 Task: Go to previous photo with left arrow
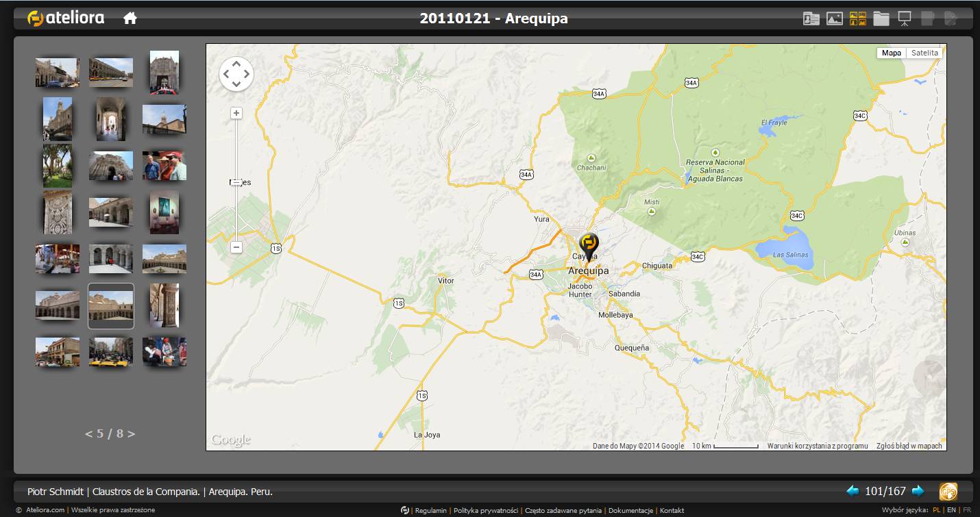point(853,491)
